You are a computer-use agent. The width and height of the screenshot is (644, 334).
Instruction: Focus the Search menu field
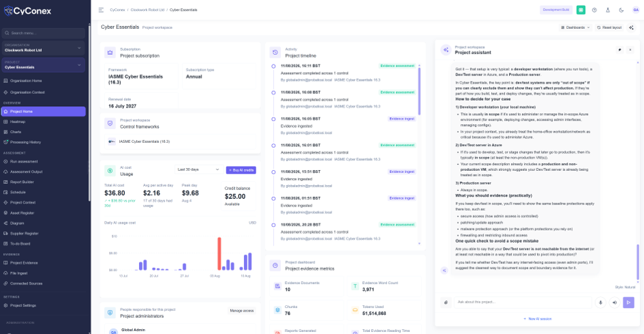(x=43, y=33)
